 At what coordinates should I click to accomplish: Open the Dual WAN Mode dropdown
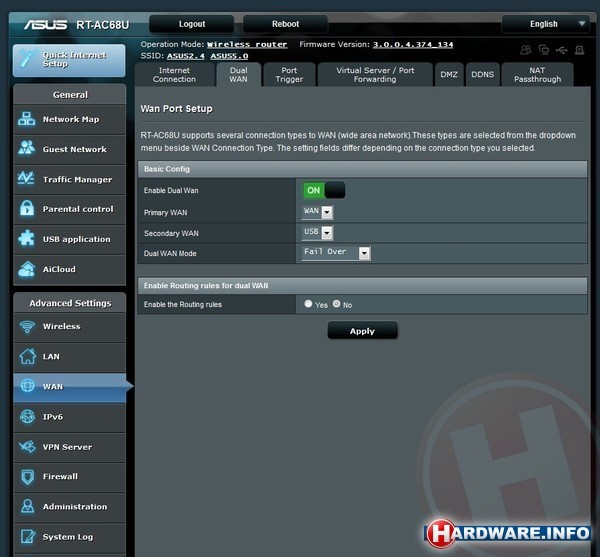coord(336,252)
